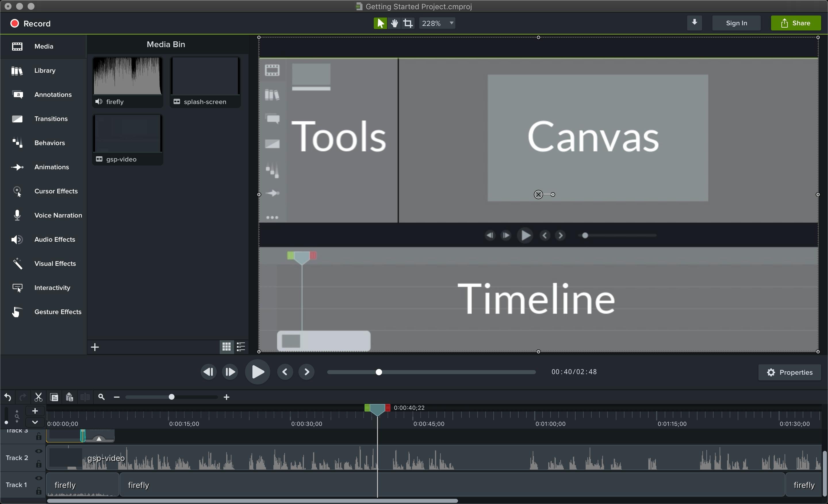Screen dimensions: 828x504
Task: Open the Properties panel
Action: click(789, 372)
